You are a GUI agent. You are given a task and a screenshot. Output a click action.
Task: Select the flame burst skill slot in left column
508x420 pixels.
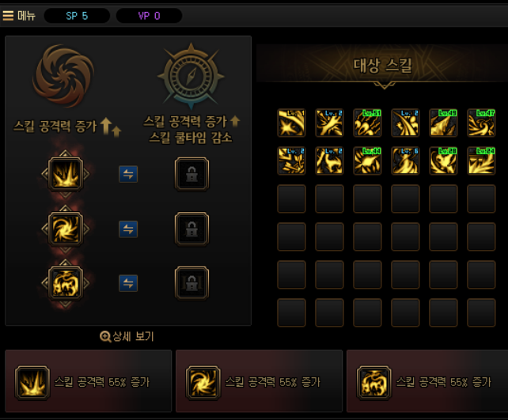tap(66, 174)
